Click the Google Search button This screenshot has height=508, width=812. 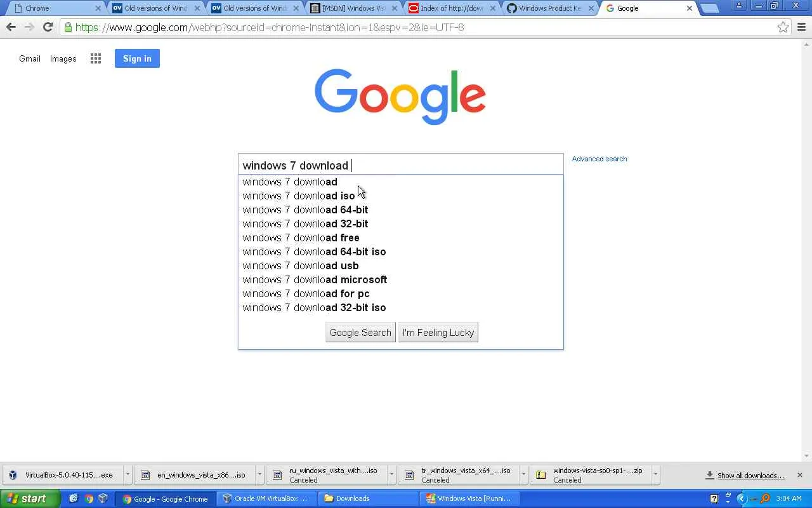point(360,333)
